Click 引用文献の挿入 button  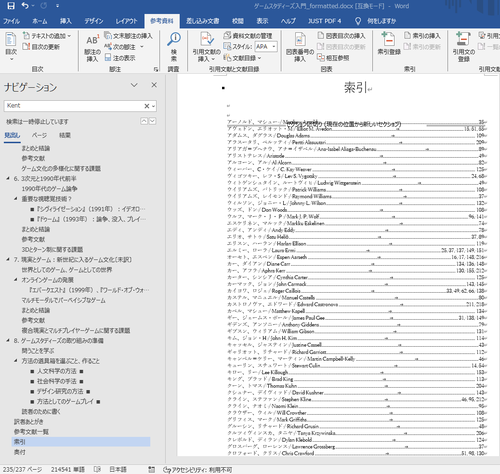point(207,47)
